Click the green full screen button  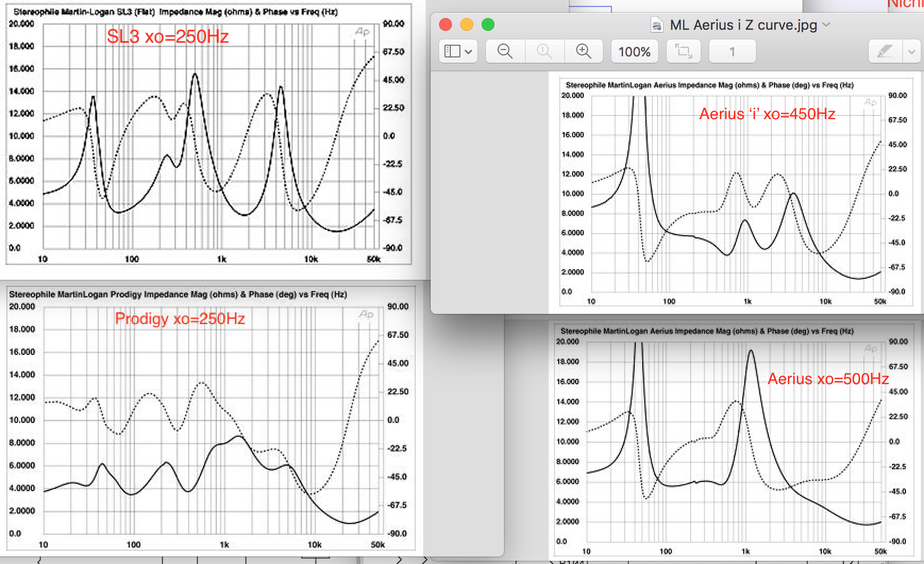(488, 24)
